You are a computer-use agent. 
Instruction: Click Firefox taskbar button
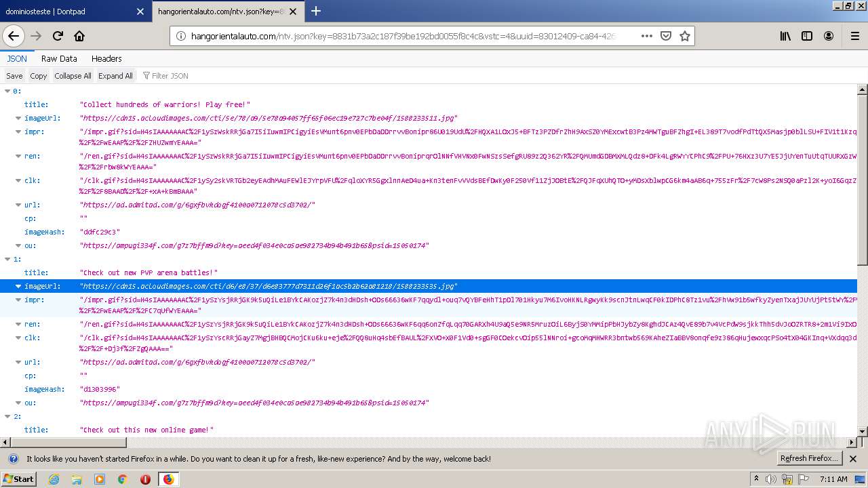click(x=168, y=479)
